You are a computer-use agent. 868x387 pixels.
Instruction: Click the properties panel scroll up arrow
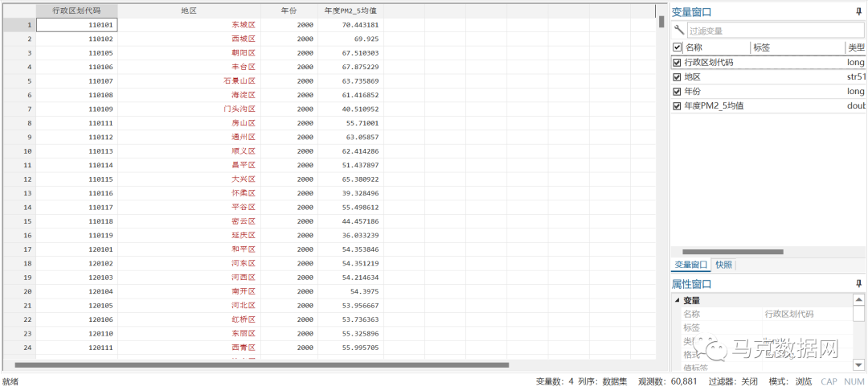[858, 300]
